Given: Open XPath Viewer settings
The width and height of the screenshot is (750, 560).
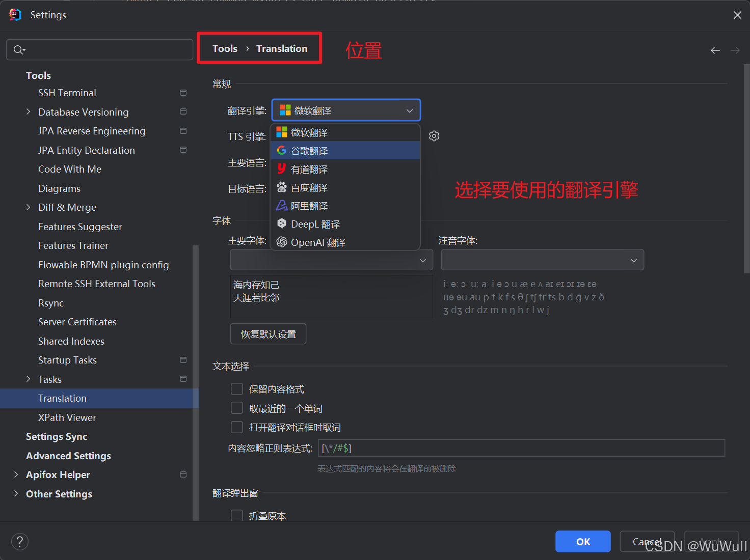Looking at the screenshot, I should 67,417.
